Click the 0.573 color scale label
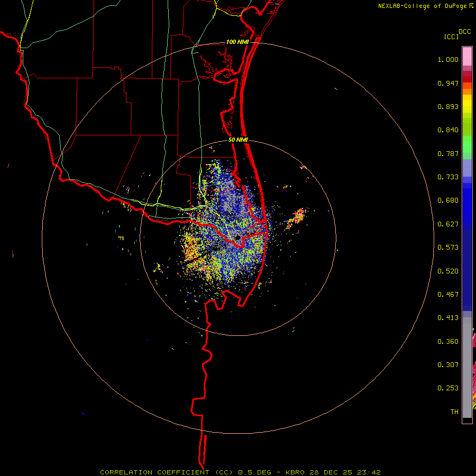476x476 pixels. pos(448,248)
